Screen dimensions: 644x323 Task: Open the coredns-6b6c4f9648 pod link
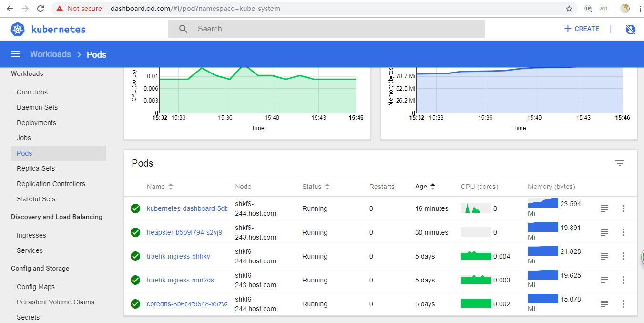pos(187,304)
